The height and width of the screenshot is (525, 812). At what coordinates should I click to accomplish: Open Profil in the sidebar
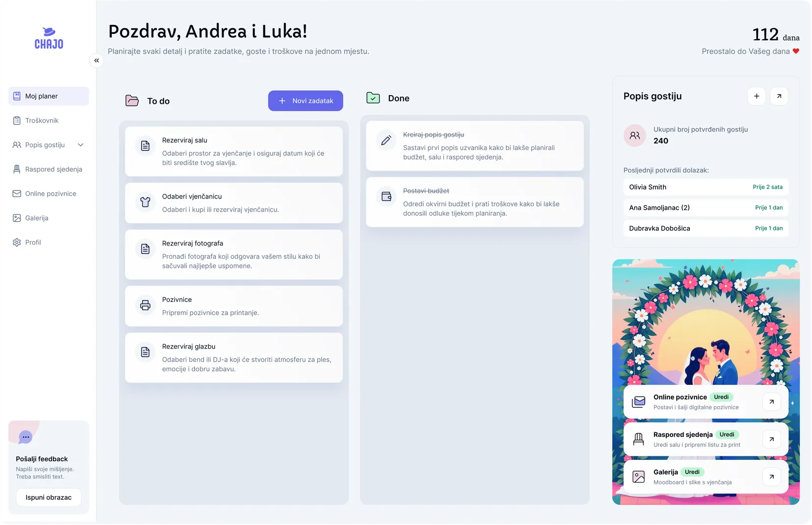point(49,243)
